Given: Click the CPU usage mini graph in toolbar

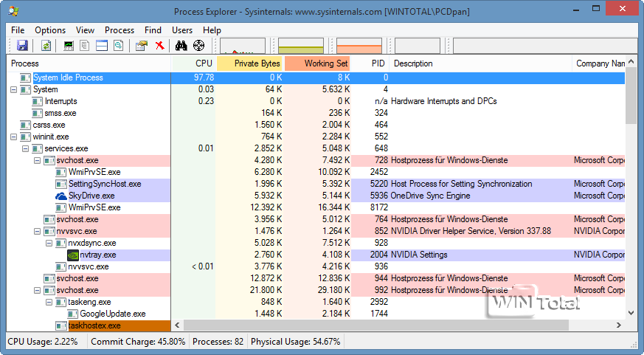Looking at the screenshot, I should pos(242,46).
